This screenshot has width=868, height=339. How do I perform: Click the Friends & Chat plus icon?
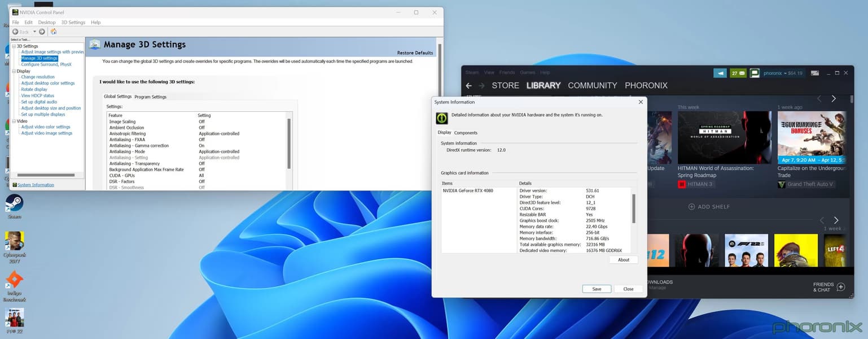coord(840,287)
